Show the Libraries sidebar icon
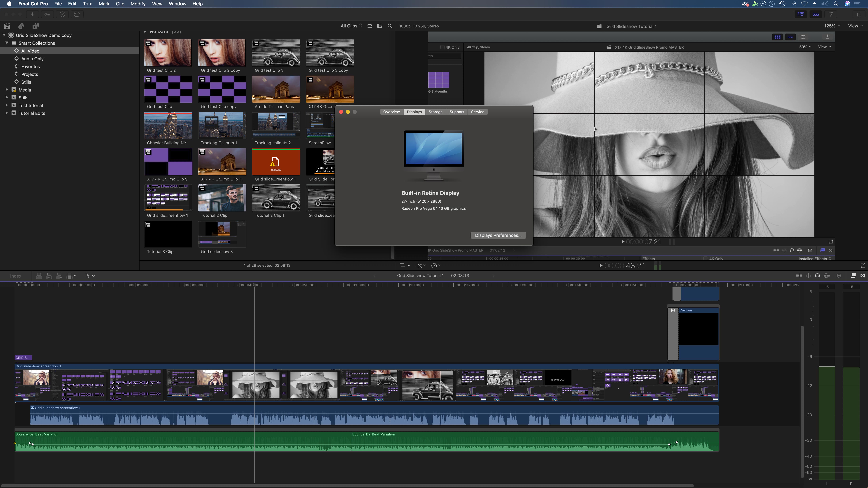The image size is (868, 488). (x=7, y=26)
